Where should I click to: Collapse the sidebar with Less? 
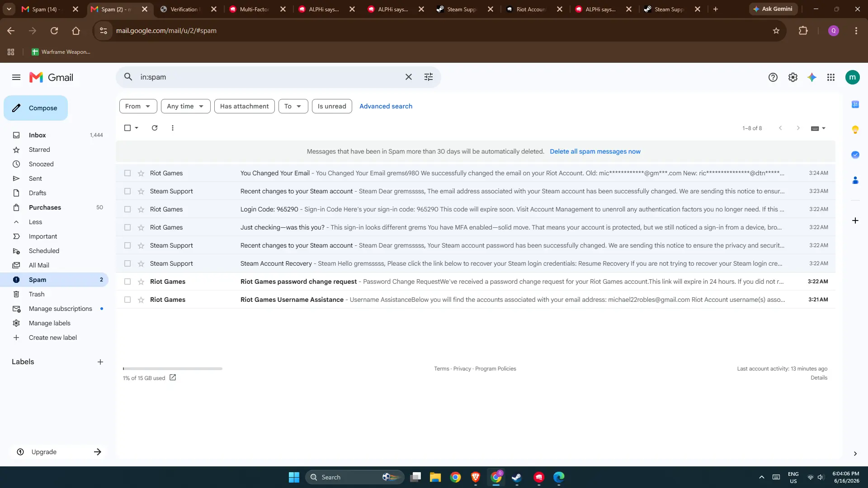[35, 222]
